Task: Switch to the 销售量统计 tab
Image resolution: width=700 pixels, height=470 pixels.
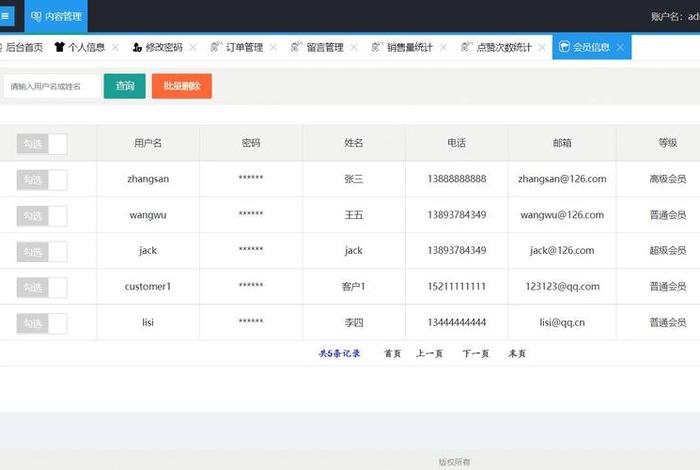Action: [410, 47]
